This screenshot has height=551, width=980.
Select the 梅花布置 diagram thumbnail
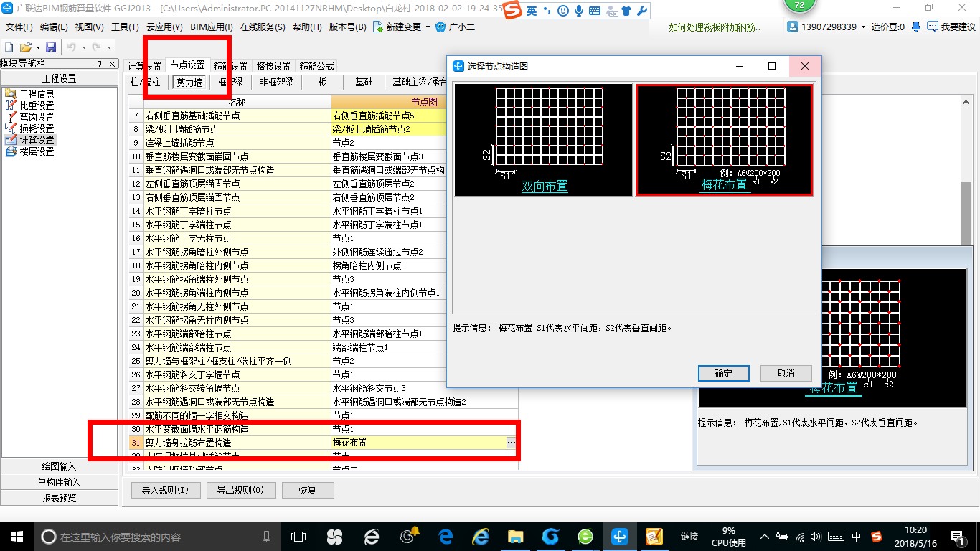724,140
